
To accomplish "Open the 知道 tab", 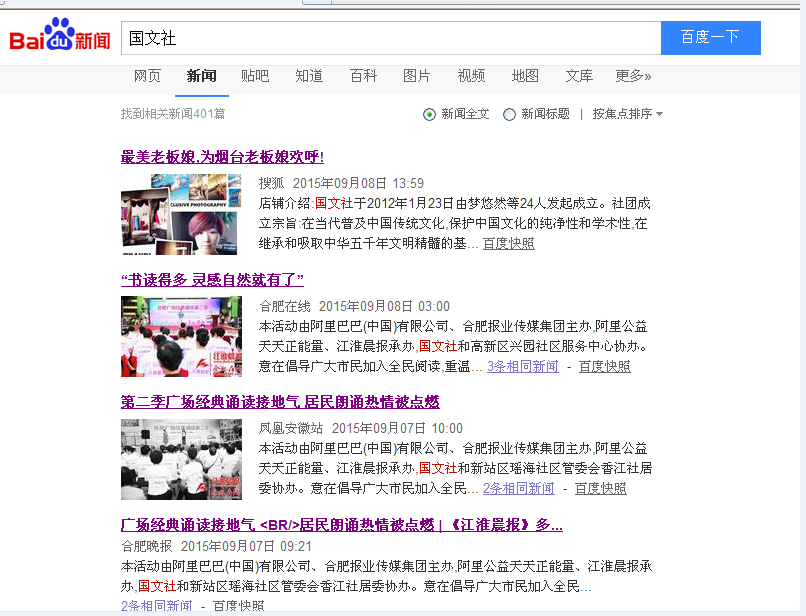I will coord(309,76).
